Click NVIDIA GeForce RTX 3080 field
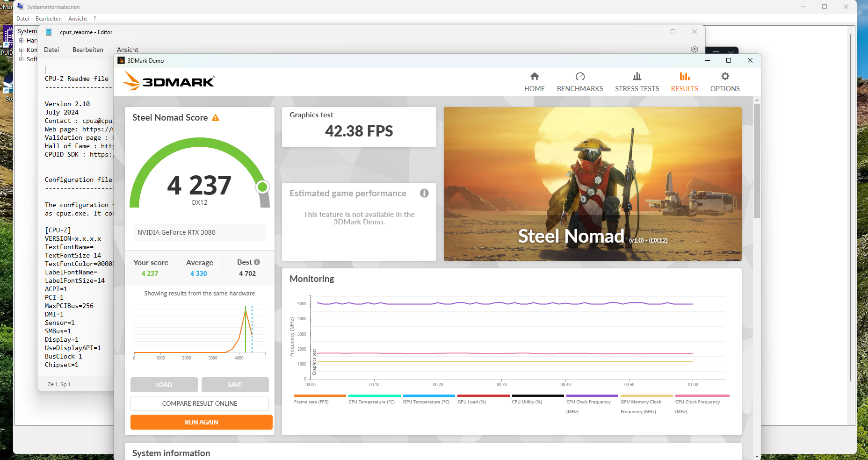 point(200,232)
